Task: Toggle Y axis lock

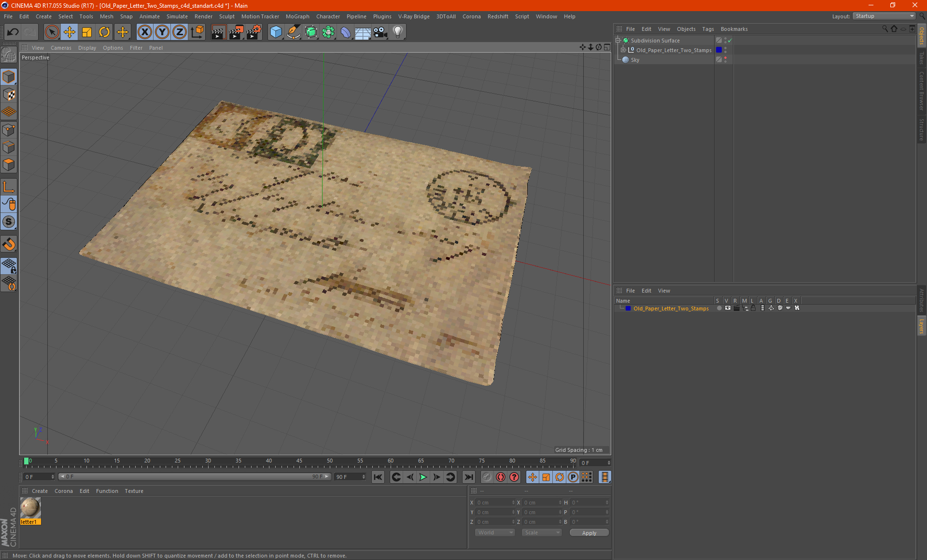Action: [x=162, y=32]
